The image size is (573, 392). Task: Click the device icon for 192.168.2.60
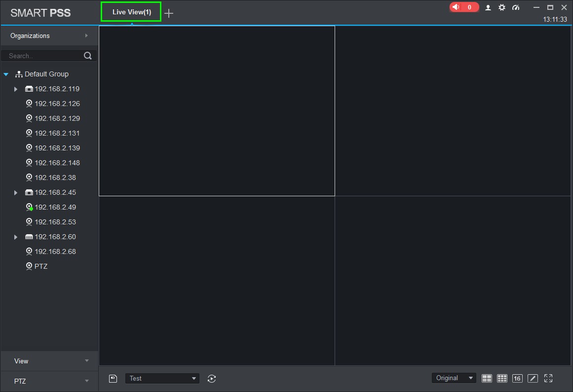pyautogui.click(x=29, y=237)
